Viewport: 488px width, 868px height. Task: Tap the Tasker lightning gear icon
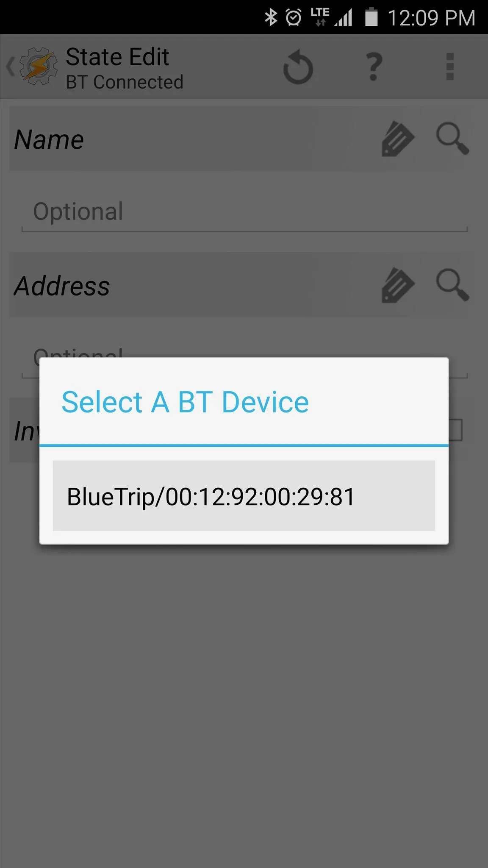[38, 66]
